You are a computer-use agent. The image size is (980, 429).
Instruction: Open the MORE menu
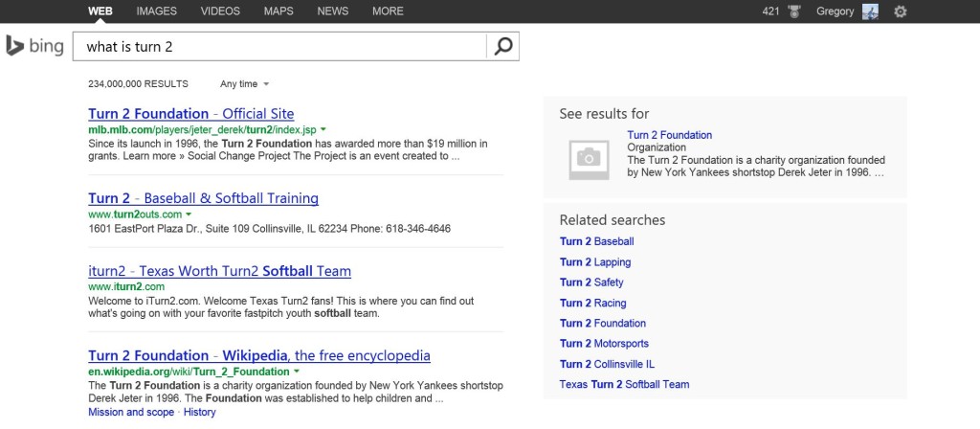388,11
